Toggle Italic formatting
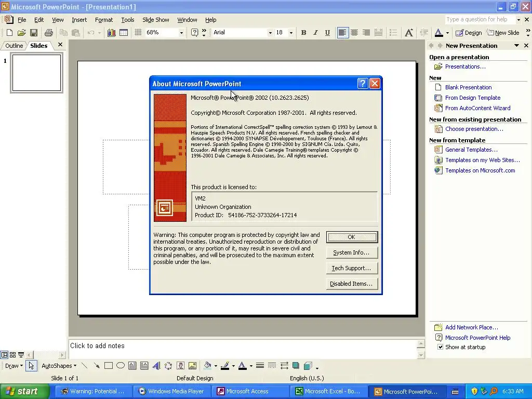 coord(315,33)
